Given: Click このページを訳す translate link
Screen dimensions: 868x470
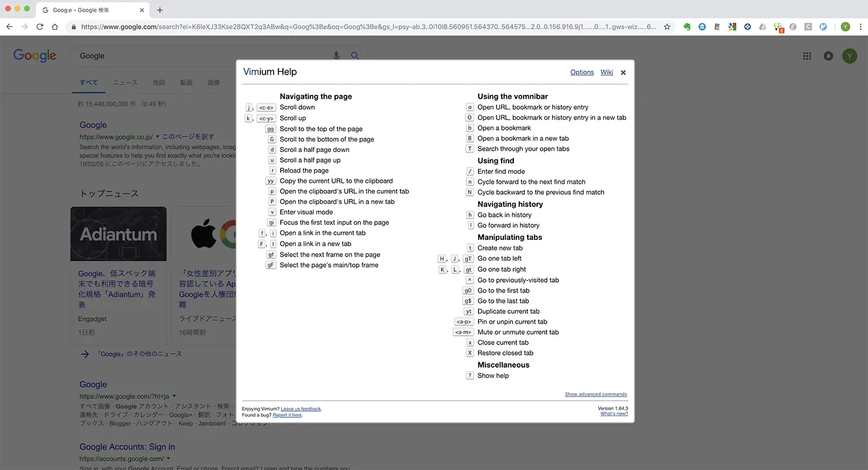Looking at the screenshot, I should coord(188,137).
